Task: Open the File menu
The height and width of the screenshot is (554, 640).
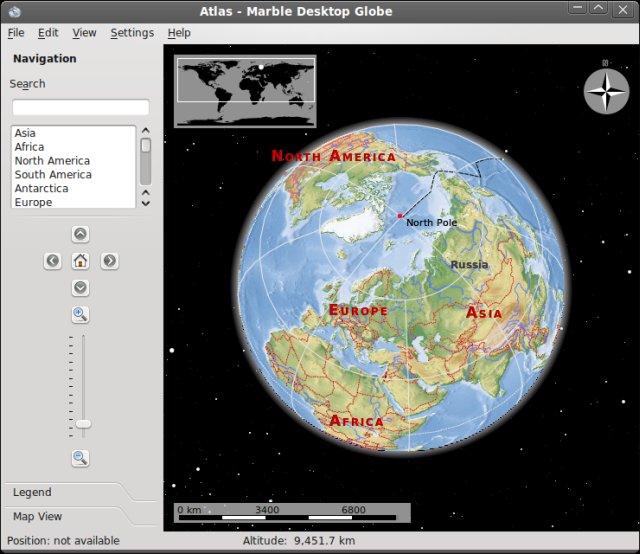Action: [x=16, y=33]
